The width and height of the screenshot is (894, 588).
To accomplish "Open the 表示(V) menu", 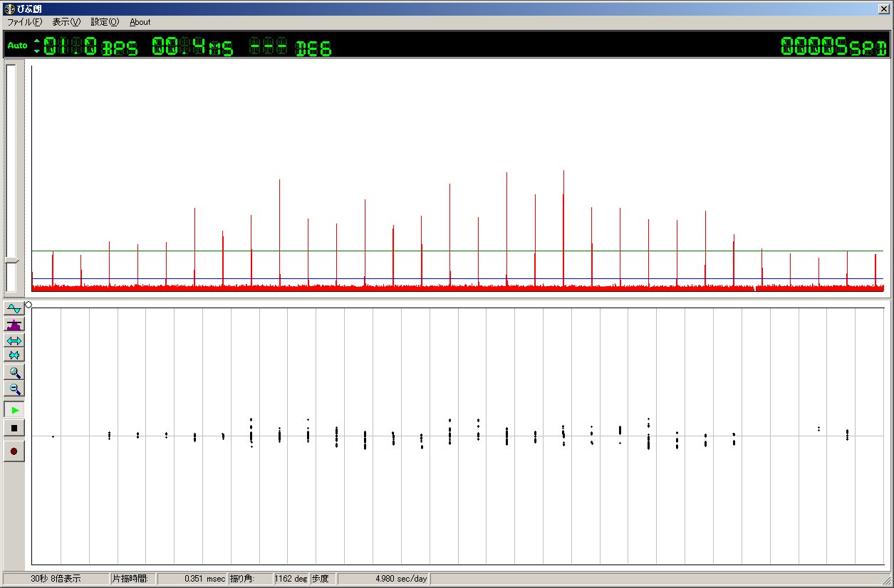I will point(66,22).
